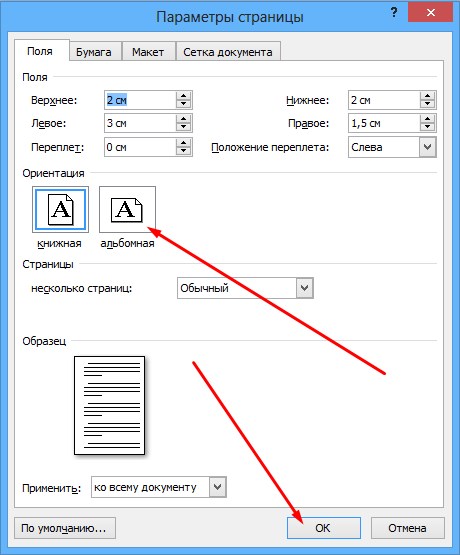
Task: Increase the Левое margin value
Action: coord(184,119)
